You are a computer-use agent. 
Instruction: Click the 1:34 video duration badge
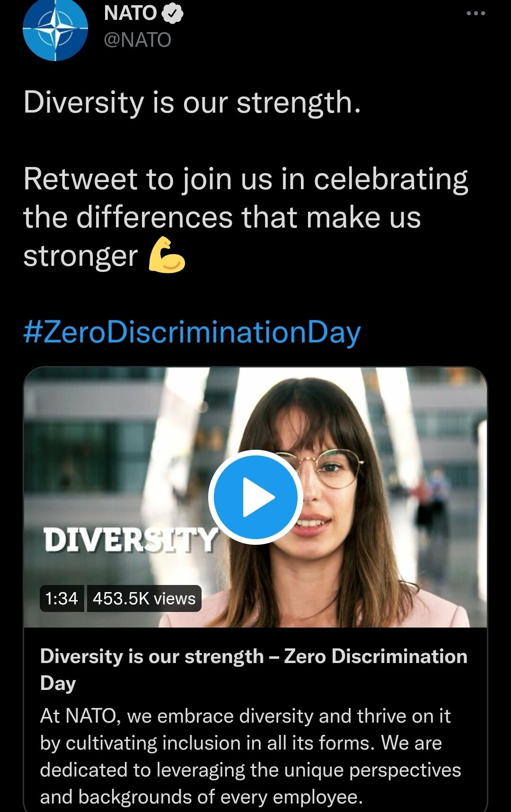(x=62, y=599)
